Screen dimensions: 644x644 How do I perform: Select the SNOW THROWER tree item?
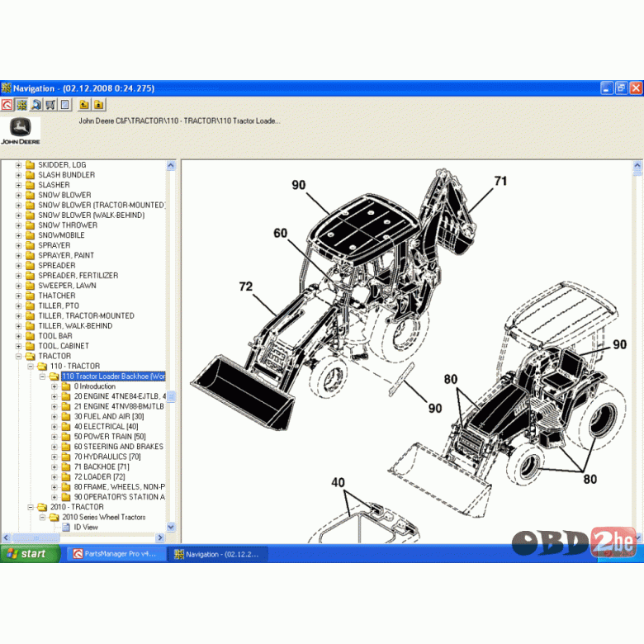pos(68,225)
